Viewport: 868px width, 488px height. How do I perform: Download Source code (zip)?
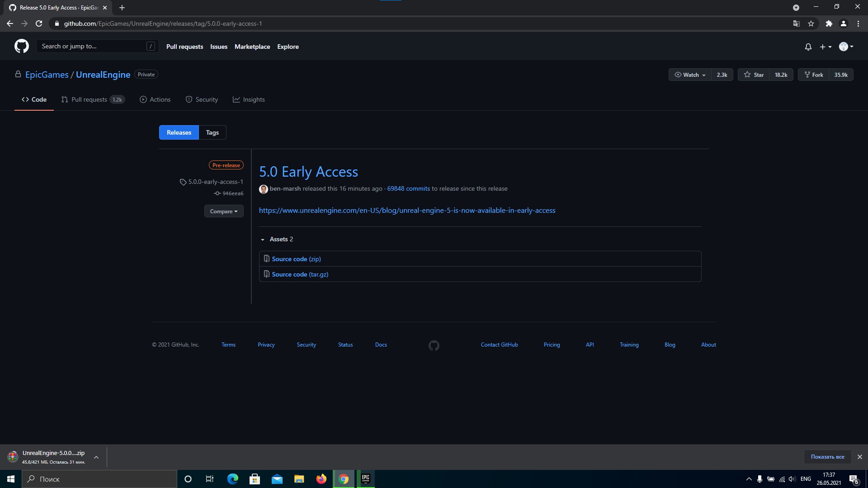coord(296,259)
